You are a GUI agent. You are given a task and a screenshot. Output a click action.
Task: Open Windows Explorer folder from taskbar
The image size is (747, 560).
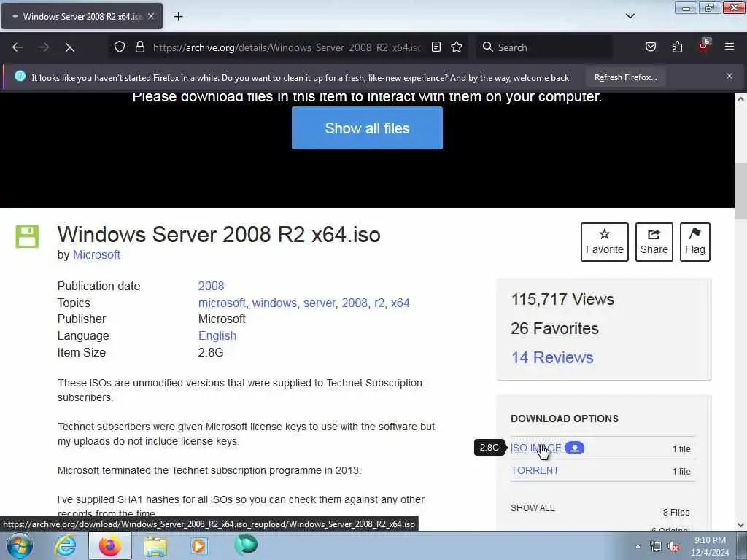[155, 546]
